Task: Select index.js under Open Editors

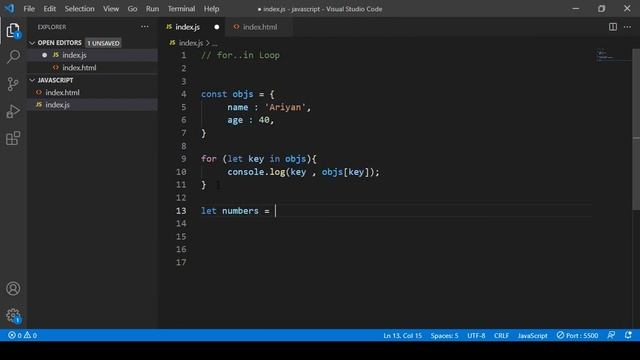Action: pyautogui.click(x=93, y=55)
